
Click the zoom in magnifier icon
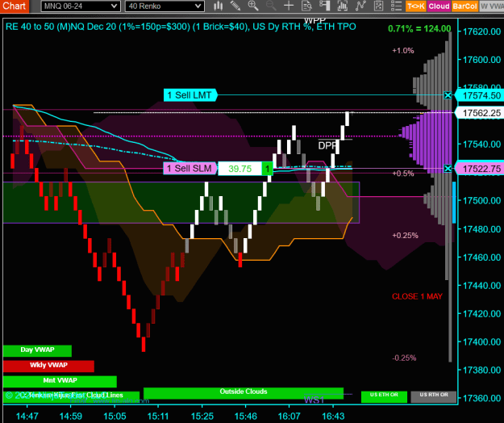(x=253, y=6)
